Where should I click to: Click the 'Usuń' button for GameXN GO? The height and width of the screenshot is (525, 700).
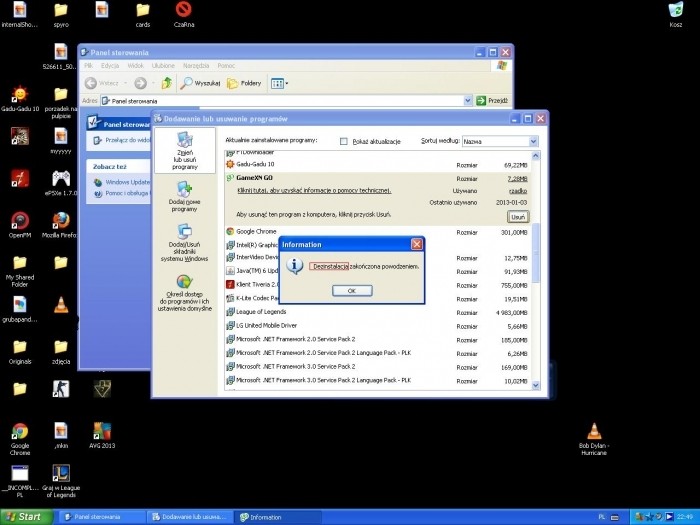tap(517, 216)
